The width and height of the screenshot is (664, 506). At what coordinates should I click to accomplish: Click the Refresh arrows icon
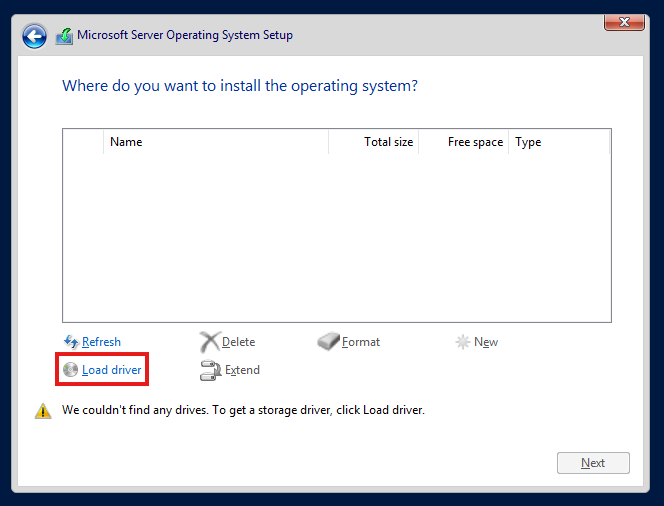pyautogui.click(x=71, y=342)
